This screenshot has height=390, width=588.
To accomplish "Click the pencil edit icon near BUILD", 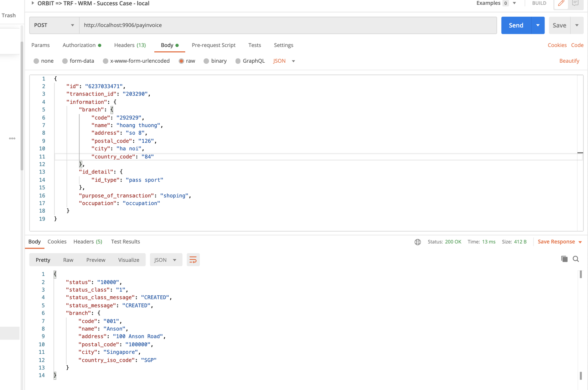I will tap(561, 4).
